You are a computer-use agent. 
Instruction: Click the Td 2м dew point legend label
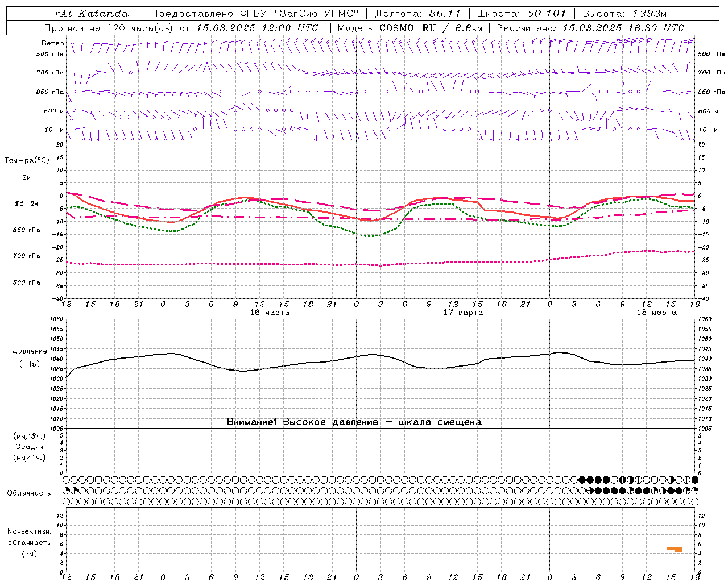[x=27, y=203]
